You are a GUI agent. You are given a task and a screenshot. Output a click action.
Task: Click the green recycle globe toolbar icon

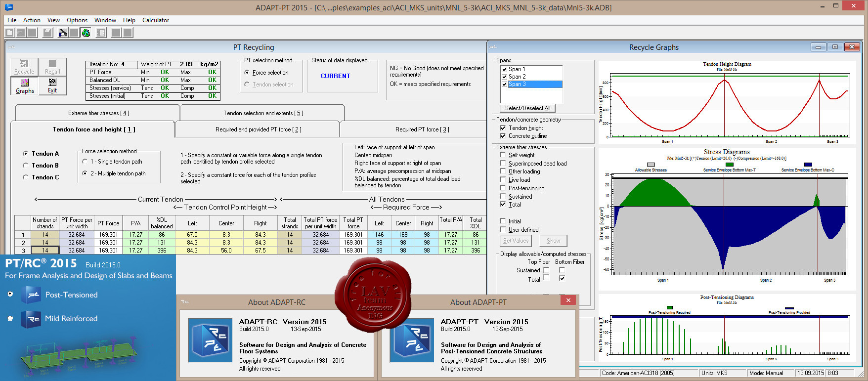pyautogui.click(x=86, y=33)
